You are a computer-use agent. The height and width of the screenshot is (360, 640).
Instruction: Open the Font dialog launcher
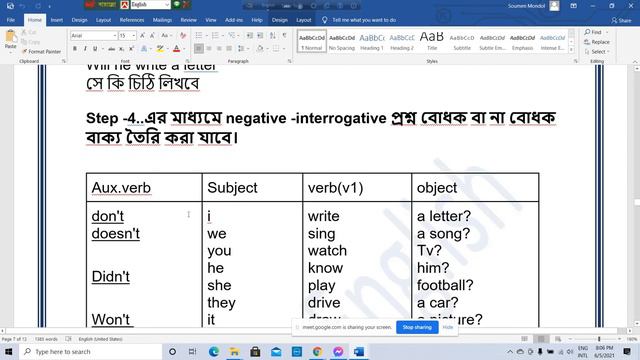tap(187, 61)
